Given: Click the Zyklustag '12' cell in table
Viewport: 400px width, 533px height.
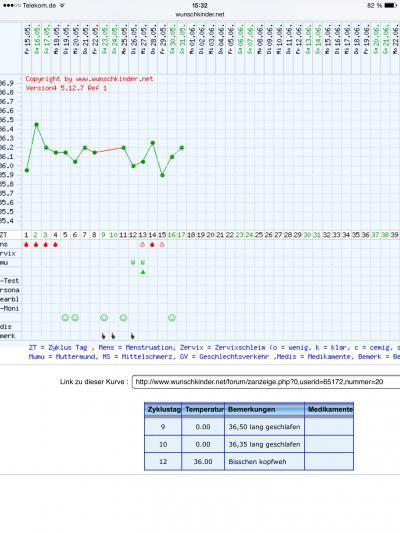Looking at the screenshot, I should click(x=163, y=462).
